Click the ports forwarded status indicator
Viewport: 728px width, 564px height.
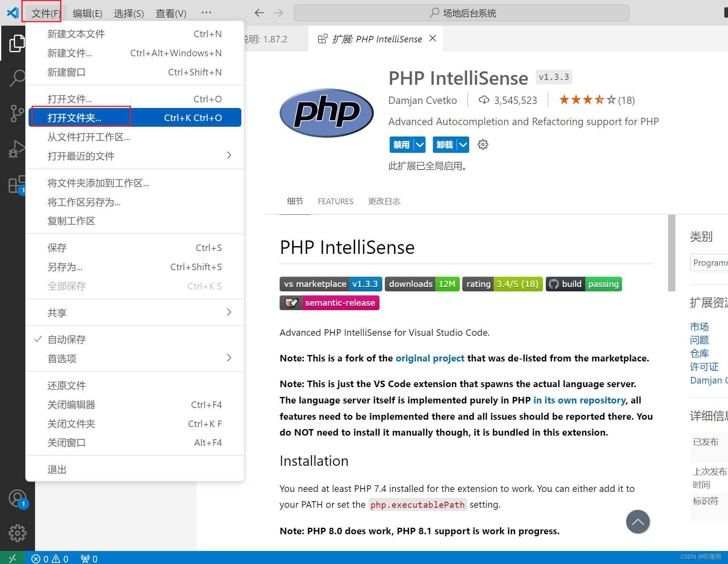[x=89, y=559]
